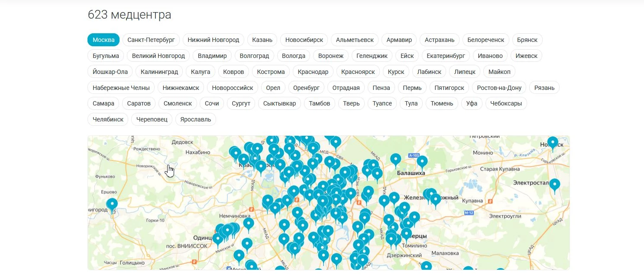Select the Москва city filter
The height and width of the screenshot is (278, 644).
pyautogui.click(x=104, y=40)
